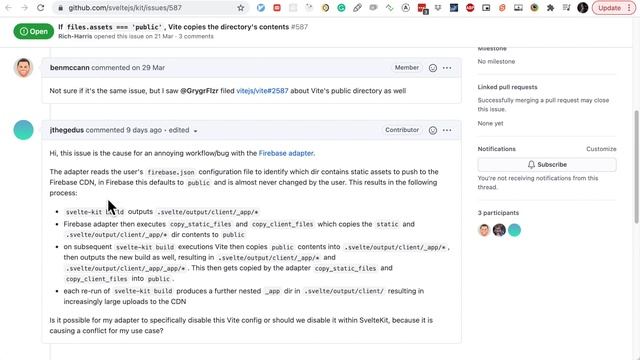Click first participant avatar

click(x=484, y=230)
